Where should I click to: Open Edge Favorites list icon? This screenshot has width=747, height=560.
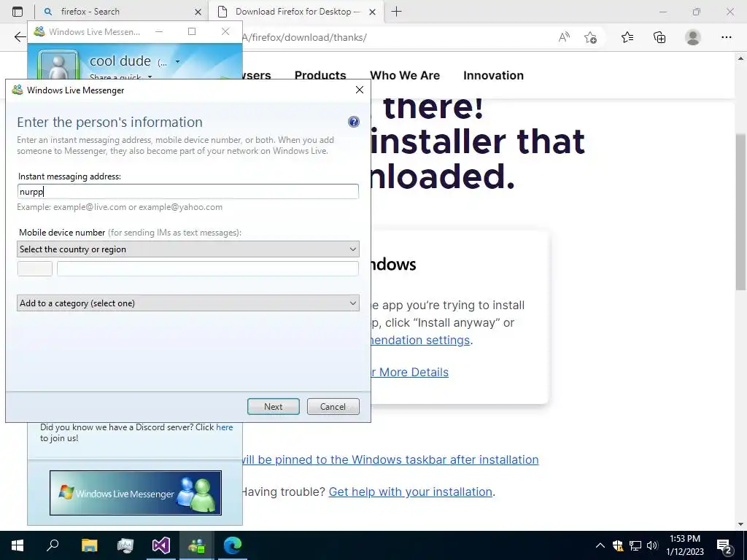coord(627,37)
